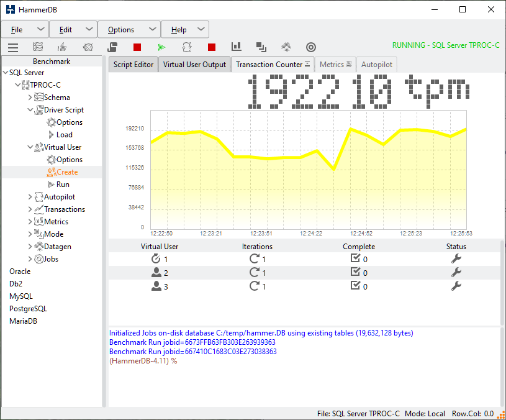Select the PostgreSQL database entry
This screenshot has width=506, height=420.
pyautogui.click(x=28, y=309)
